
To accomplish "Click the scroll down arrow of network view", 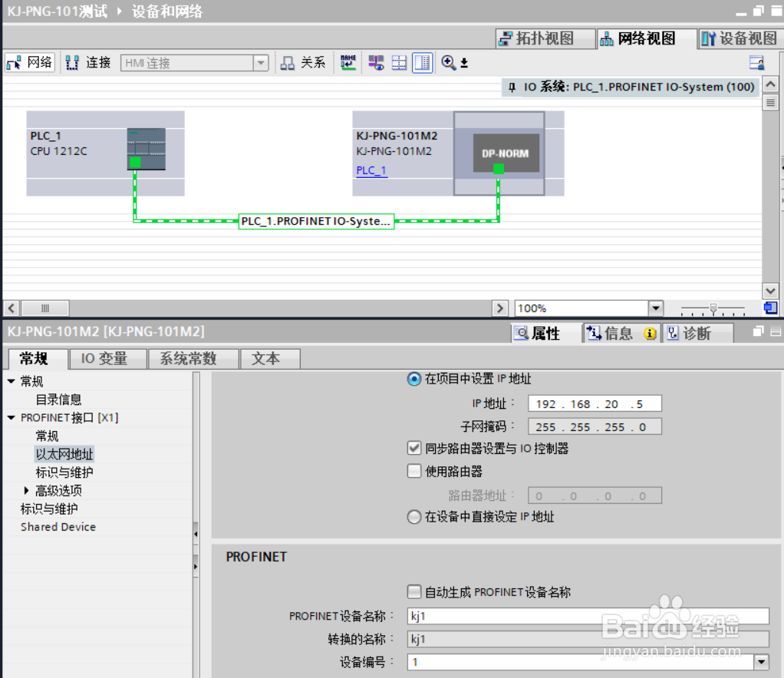I will [x=770, y=291].
